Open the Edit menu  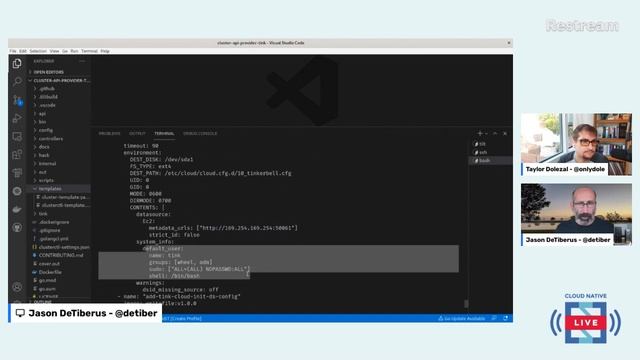(23, 51)
